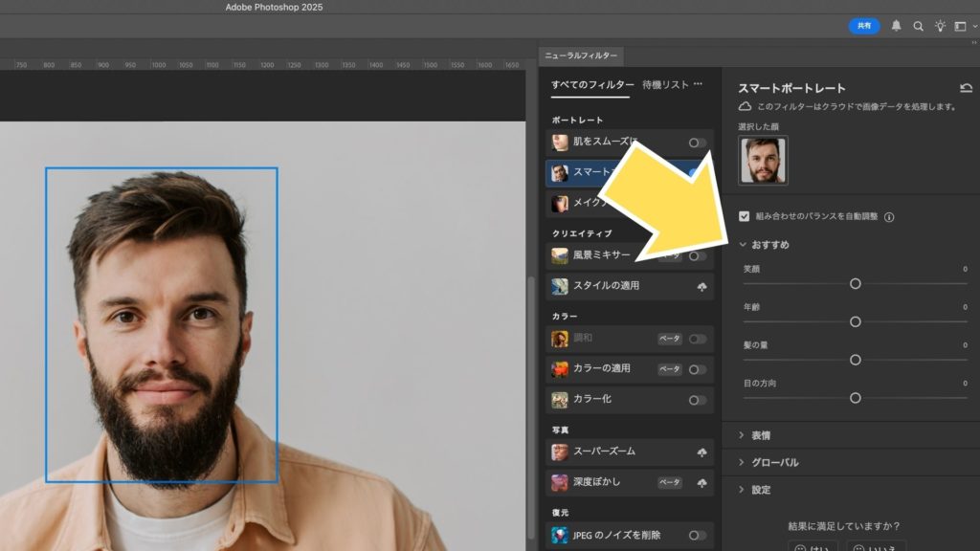Viewport: 980px width, 551px height.
Task: Uncheck 組み合わせのバランスを自動調整 checkbox
Action: pyautogui.click(x=745, y=216)
